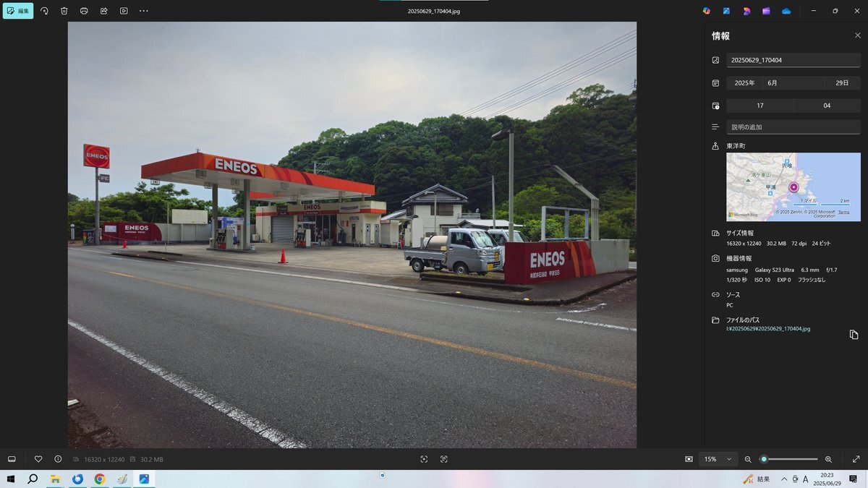The image size is (868, 488).
Task: Open the location map thumbnail for 東洋町
Action: pos(793,187)
